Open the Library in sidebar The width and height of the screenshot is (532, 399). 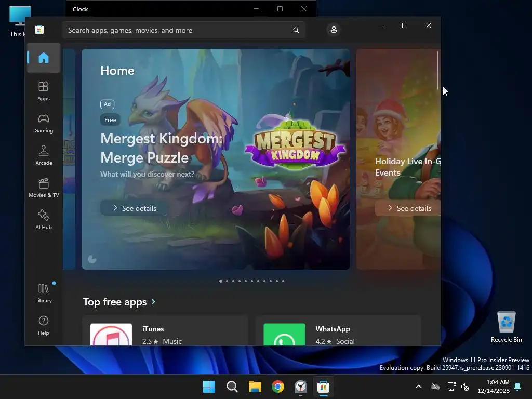tap(44, 293)
